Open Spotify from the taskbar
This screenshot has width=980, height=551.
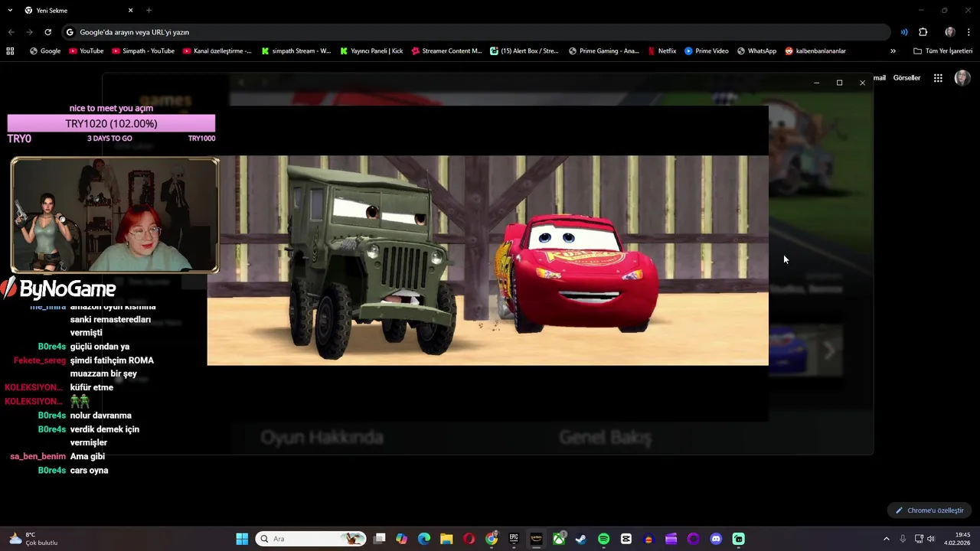[603, 539]
